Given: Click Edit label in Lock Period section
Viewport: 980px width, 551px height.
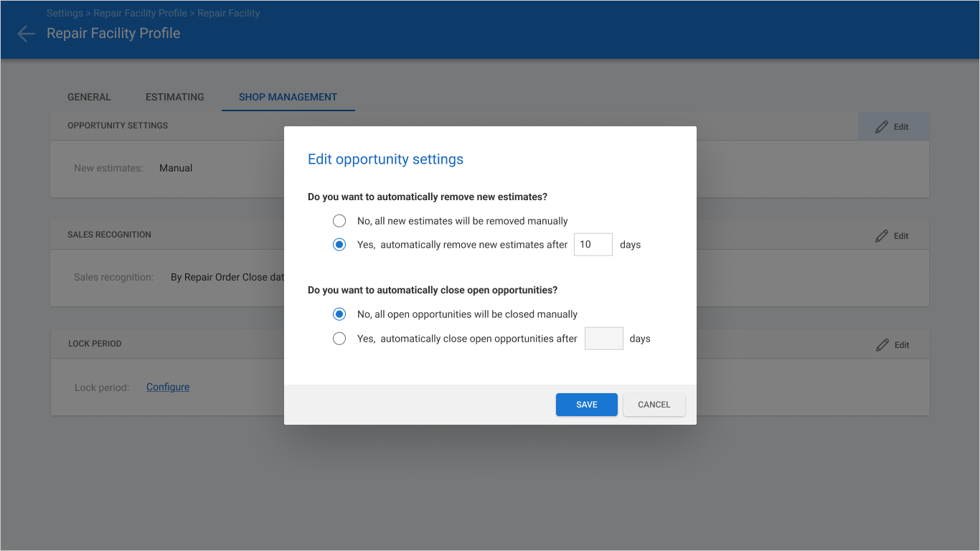Looking at the screenshot, I should (902, 345).
